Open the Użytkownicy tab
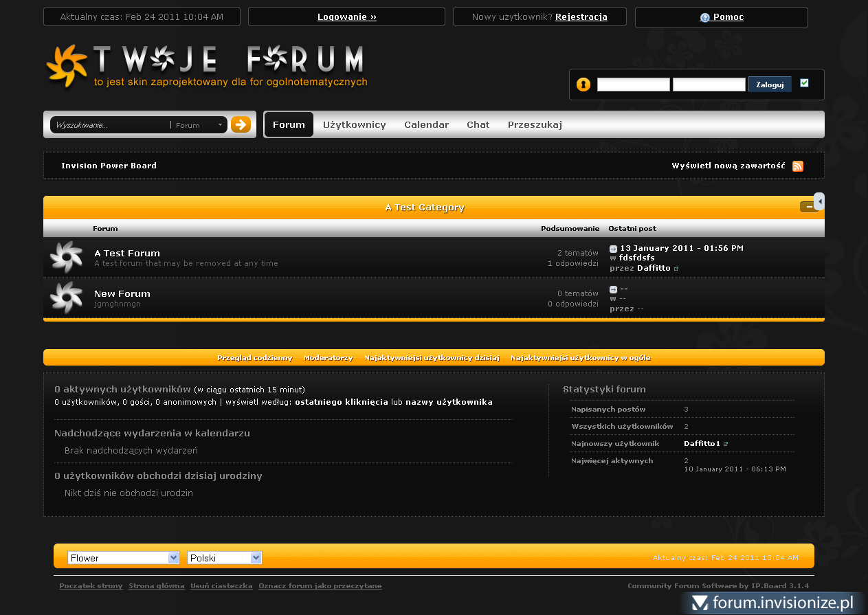The image size is (868, 615). pyautogui.click(x=355, y=124)
